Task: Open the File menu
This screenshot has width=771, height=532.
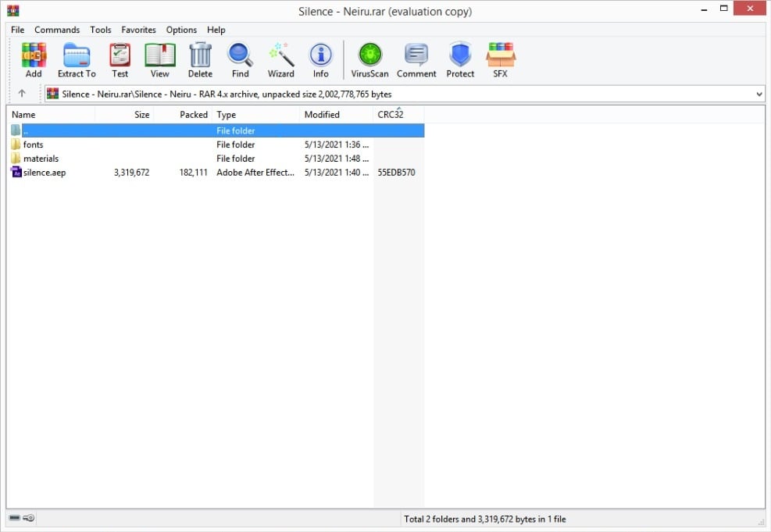Action: [18, 30]
